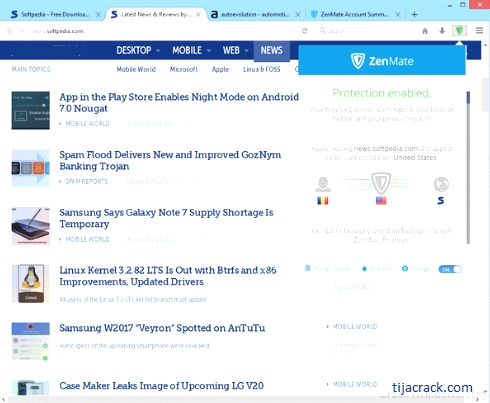Image resolution: width=490 pixels, height=403 pixels.
Task: Click the Samsung W2017 AnTuTu thumbnail
Action: (x=31, y=341)
